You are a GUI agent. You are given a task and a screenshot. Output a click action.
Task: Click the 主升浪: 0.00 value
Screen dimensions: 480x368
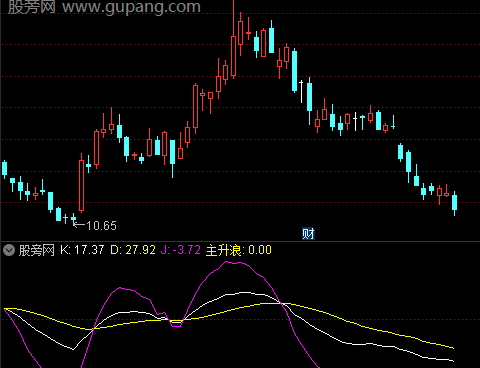pyautogui.click(x=239, y=250)
